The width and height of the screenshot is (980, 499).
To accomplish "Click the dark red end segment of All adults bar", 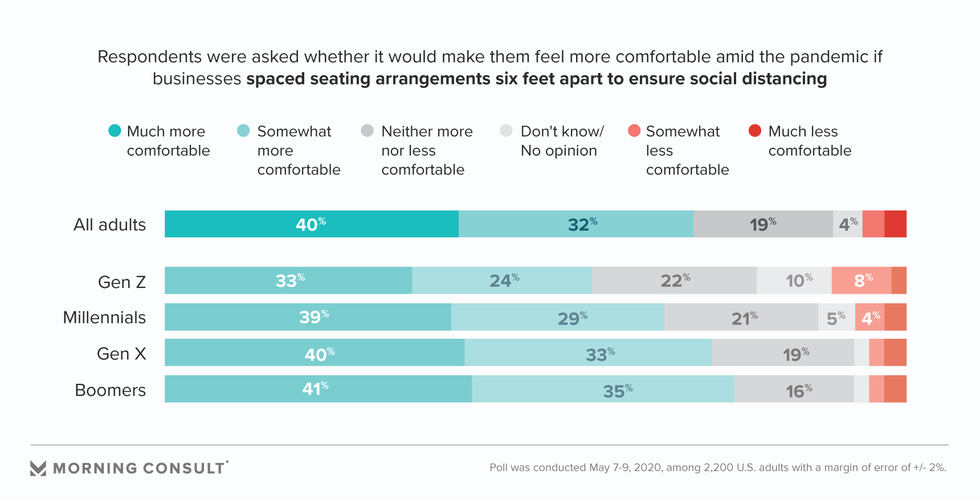I will click(895, 224).
